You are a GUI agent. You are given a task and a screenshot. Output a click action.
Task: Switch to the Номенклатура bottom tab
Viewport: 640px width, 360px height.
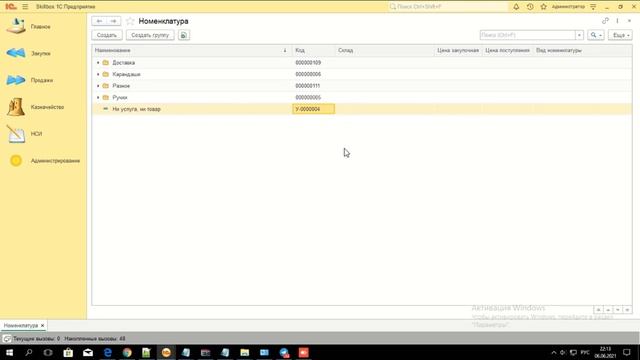(21, 326)
